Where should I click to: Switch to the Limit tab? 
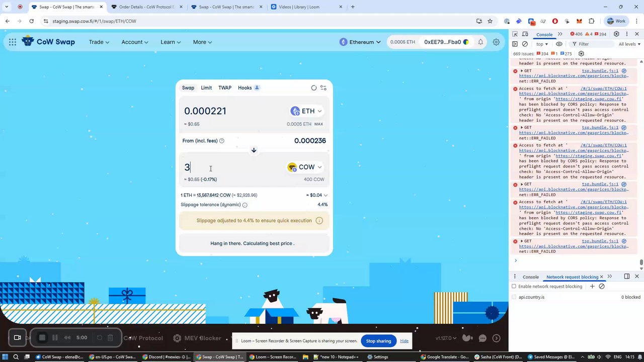pos(206,88)
